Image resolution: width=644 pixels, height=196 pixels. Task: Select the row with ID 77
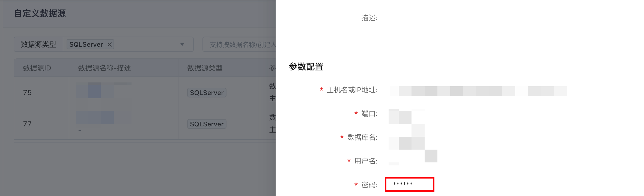[27, 124]
